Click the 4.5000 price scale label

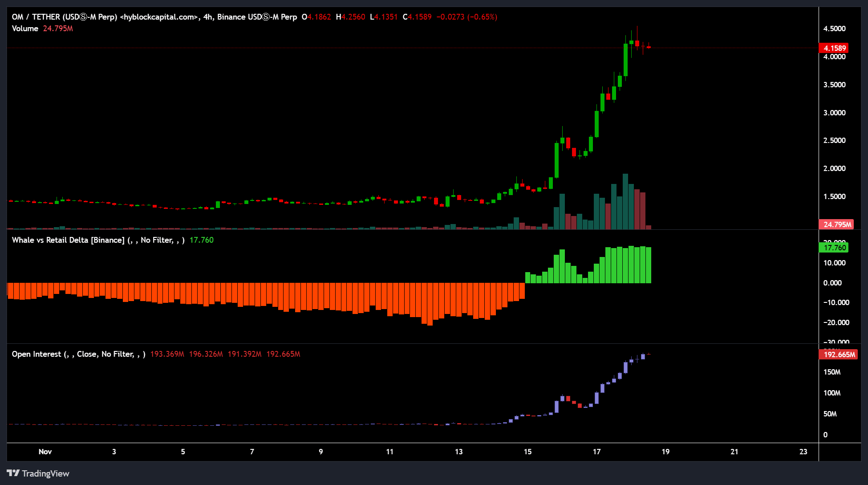[834, 29]
